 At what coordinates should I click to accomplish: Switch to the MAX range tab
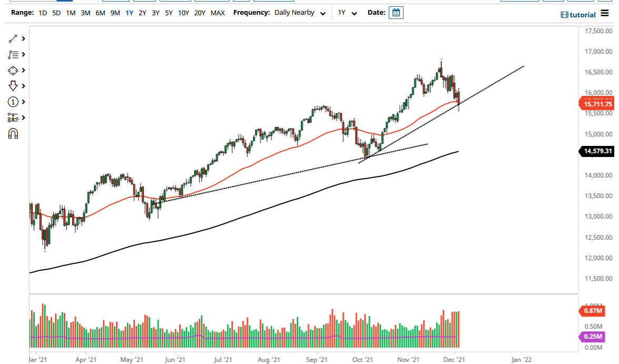click(x=218, y=13)
